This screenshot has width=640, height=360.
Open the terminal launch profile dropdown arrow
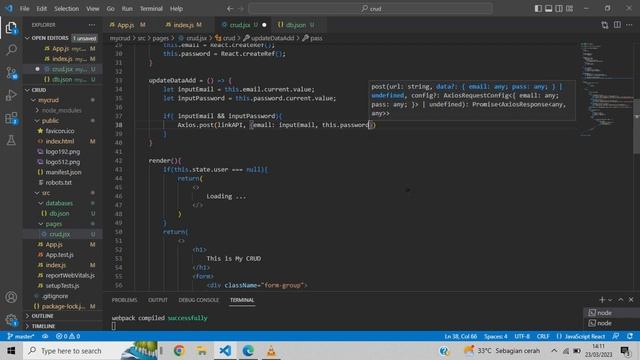(610, 300)
